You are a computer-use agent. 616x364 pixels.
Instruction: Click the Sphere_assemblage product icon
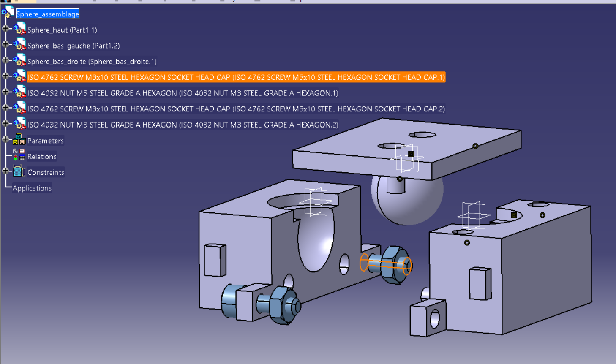[x=8, y=13]
